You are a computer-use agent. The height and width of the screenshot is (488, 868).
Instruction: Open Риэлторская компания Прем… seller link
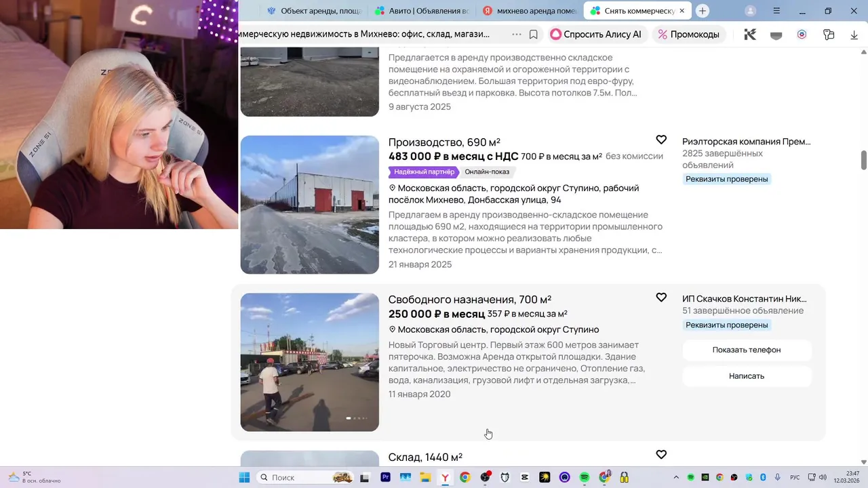[x=746, y=141]
